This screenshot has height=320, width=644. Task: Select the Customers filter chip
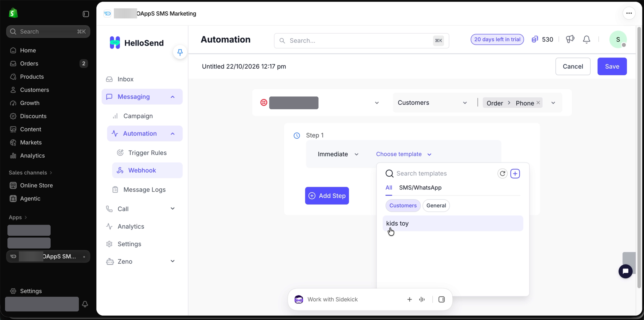[403, 205]
